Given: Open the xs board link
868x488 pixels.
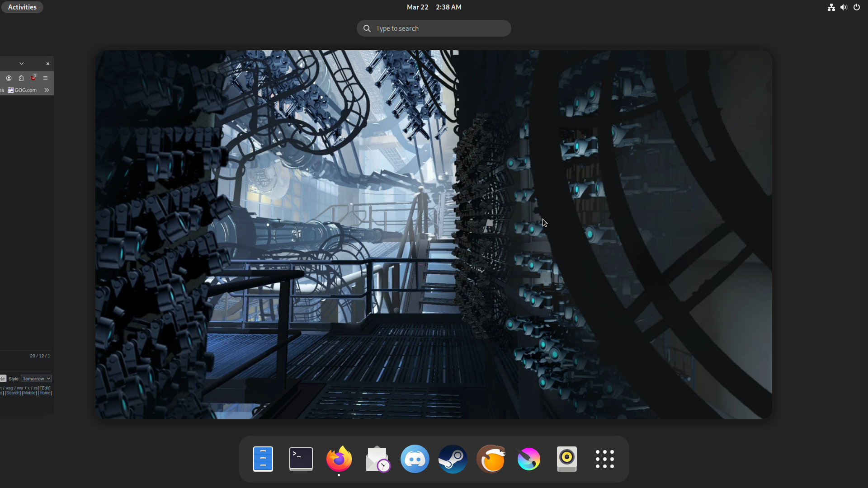Looking at the screenshot, I should coord(35,388).
